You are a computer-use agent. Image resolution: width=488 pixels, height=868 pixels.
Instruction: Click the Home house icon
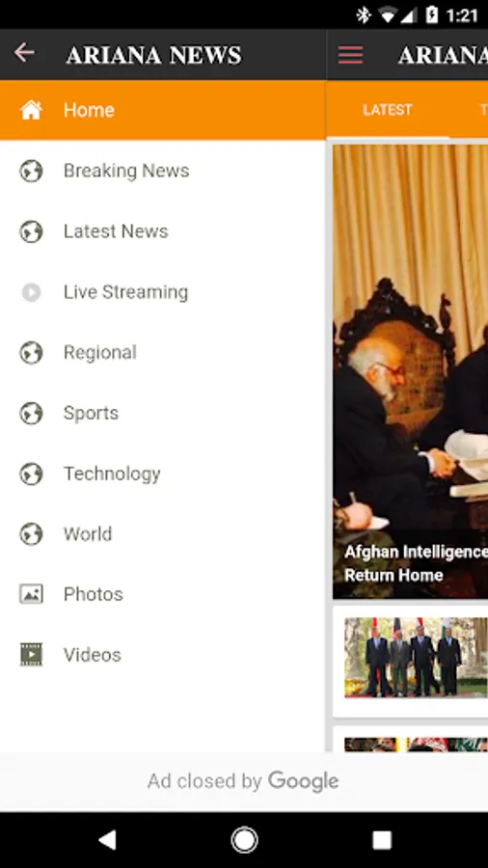pyautogui.click(x=31, y=110)
